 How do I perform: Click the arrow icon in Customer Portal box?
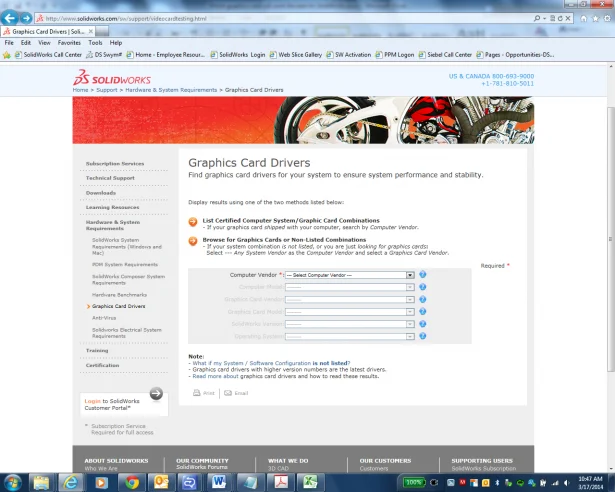156,393
